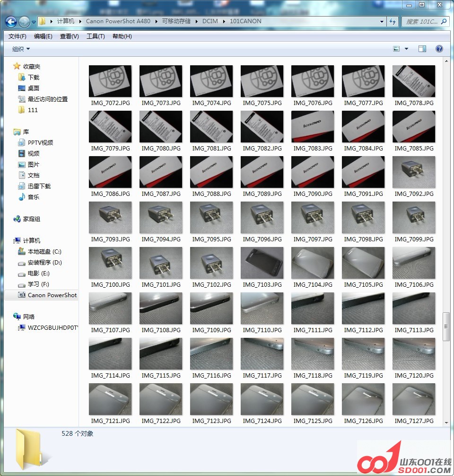Open the 迅雷下载 library
This screenshot has height=476, width=454.
pyautogui.click(x=39, y=186)
